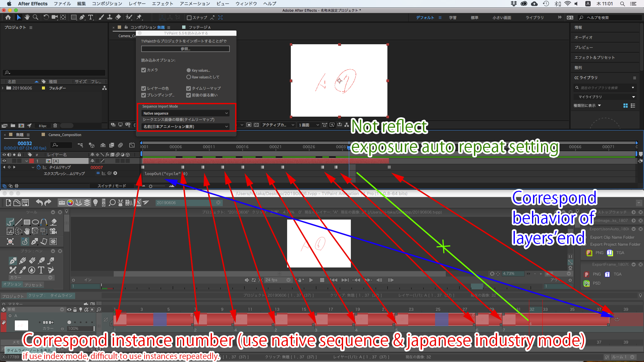Select the After Effects Selection arrow tool
Viewport: 644px width, 362px height.
point(19,17)
